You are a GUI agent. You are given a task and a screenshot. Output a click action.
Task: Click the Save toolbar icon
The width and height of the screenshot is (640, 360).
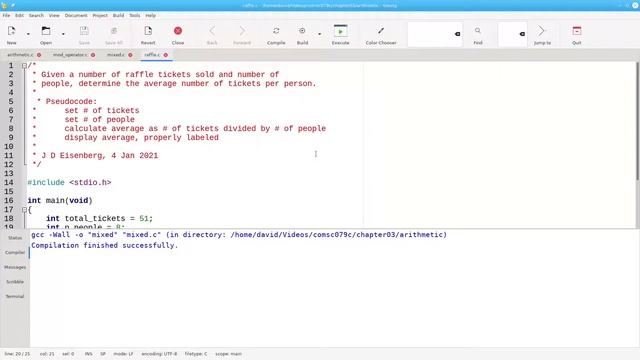coord(84,31)
